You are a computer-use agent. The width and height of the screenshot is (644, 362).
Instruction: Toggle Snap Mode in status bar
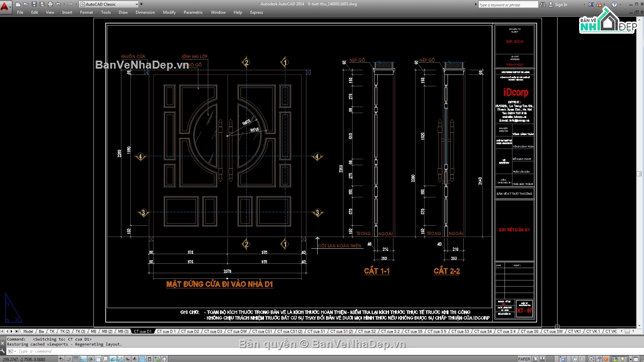coord(68,359)
